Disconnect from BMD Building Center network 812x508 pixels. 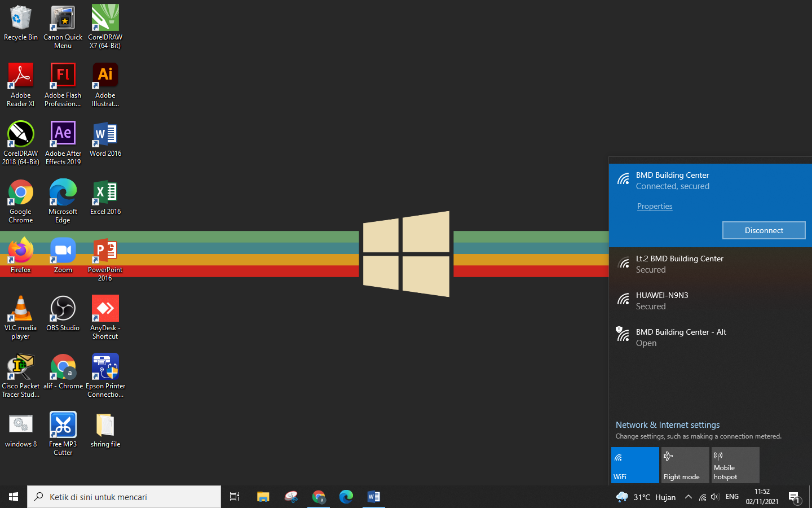pos(764,230)
